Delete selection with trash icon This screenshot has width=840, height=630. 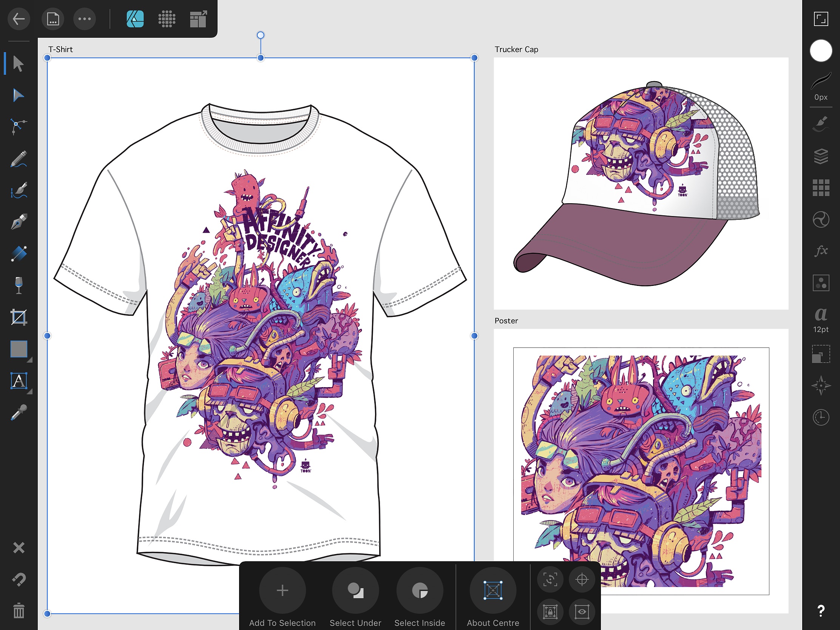coord(19,611)
